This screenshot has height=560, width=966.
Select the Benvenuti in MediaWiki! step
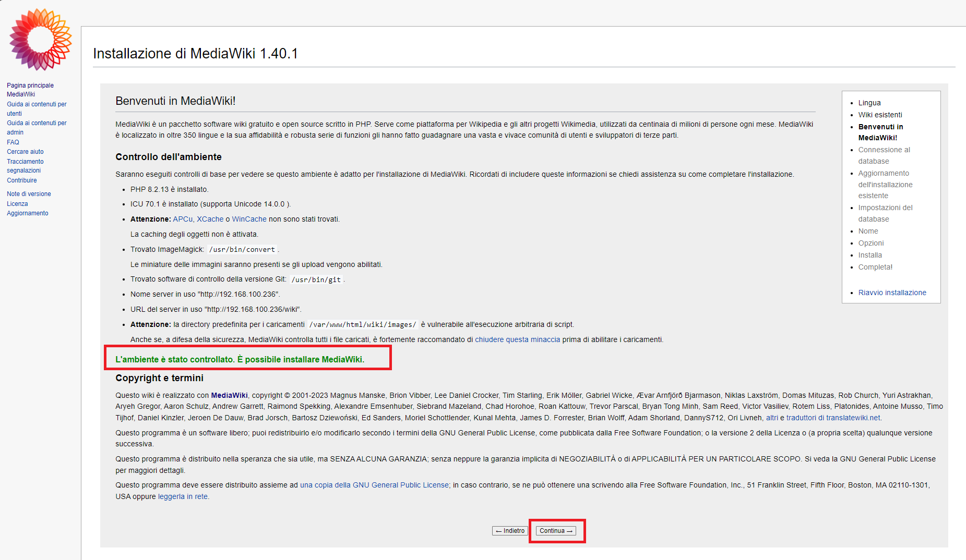coord(881,132)
